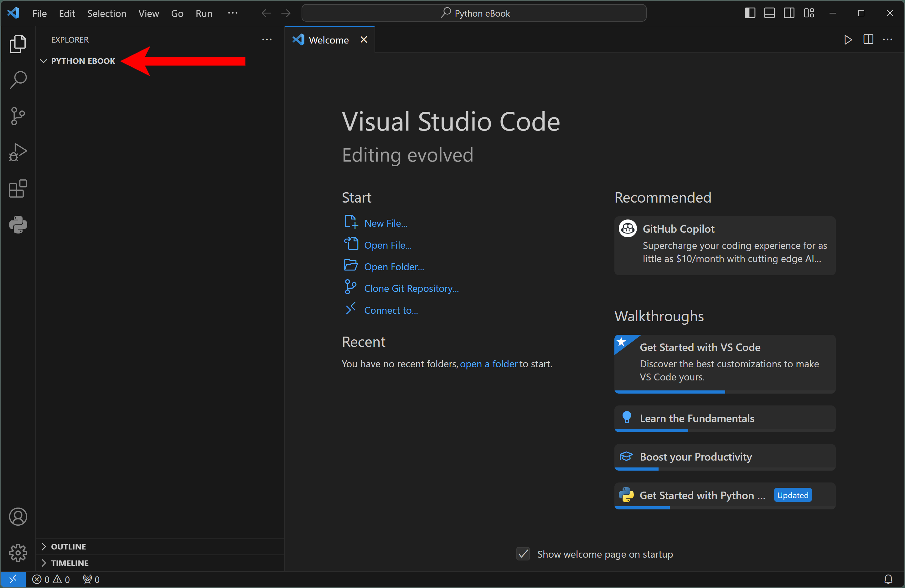905x588 pixels.
Task: Open the Go menu
Action: pyautogui.click(x=177, y=13)
